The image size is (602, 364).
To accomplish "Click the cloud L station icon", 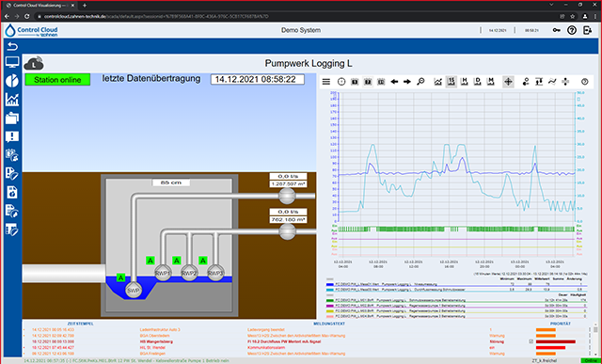I will click(34, 63).
